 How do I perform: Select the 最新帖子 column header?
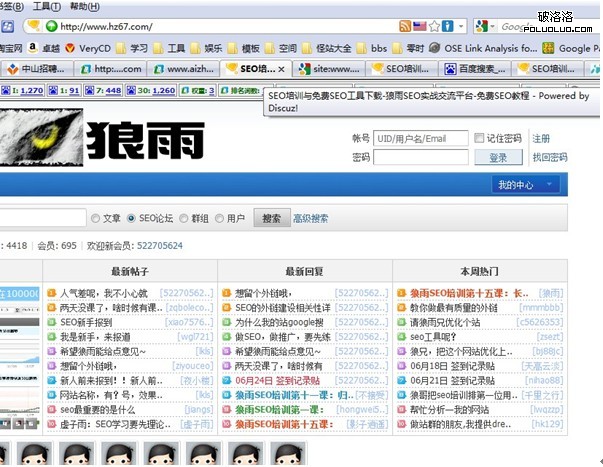(130, 271)
